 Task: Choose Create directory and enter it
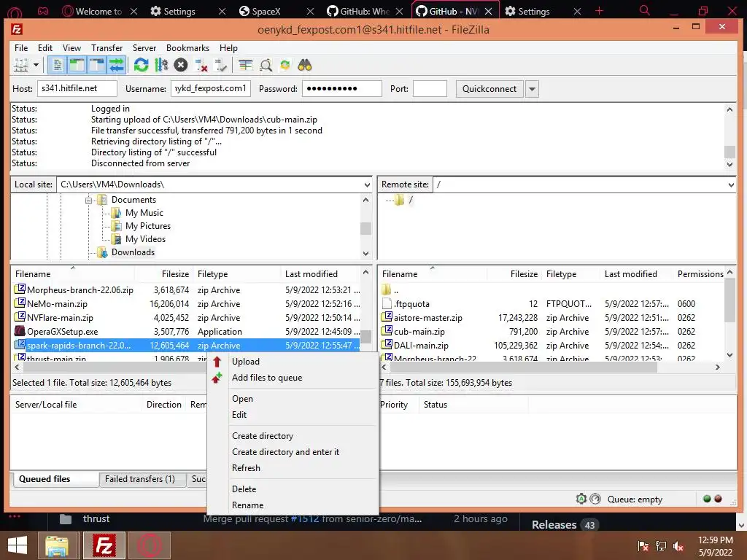click(293, 452)
